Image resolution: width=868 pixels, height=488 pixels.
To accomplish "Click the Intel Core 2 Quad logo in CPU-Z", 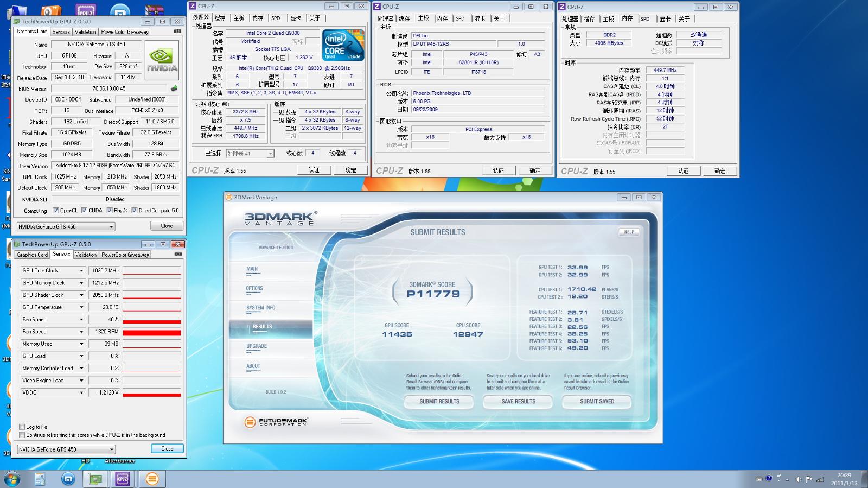I will coord(343,45).
